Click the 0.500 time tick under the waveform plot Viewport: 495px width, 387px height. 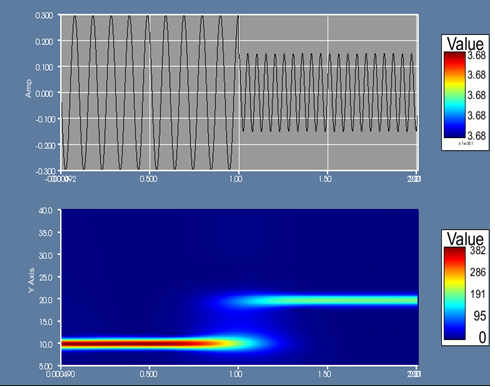pyautogui.click(x=148, y=179)
